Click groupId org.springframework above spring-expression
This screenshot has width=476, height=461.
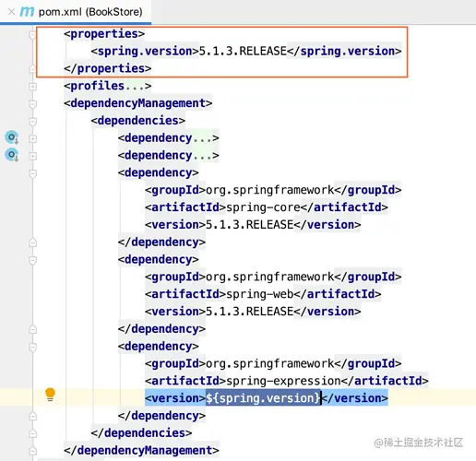pos(270,363)
